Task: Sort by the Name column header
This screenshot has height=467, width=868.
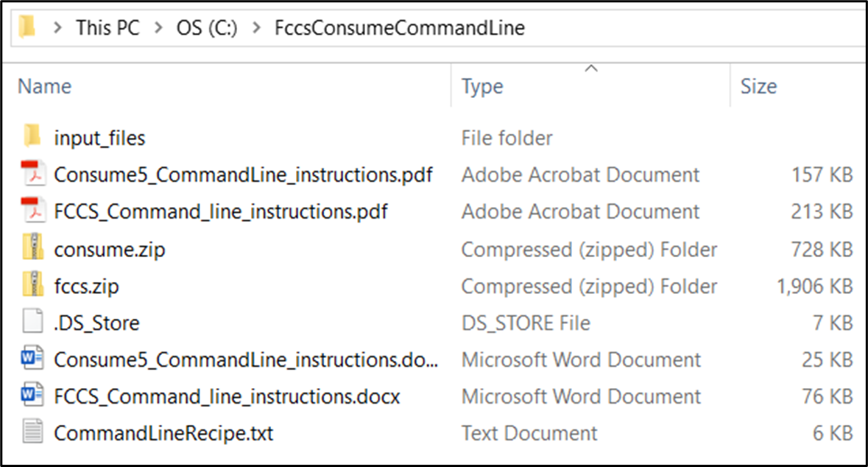Action: coord(45,86)
